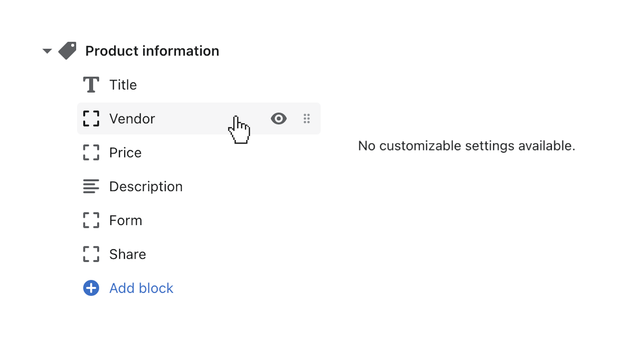Select the Share block

point(127,254)
